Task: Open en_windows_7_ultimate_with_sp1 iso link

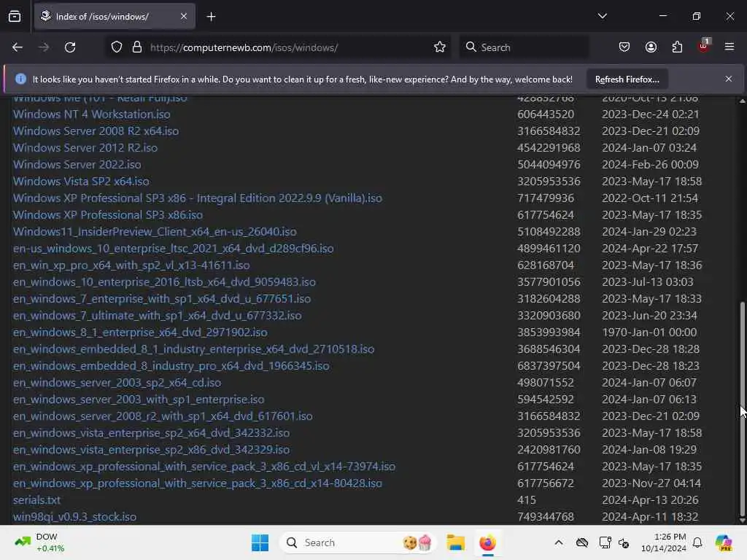Action: (158, 315)
